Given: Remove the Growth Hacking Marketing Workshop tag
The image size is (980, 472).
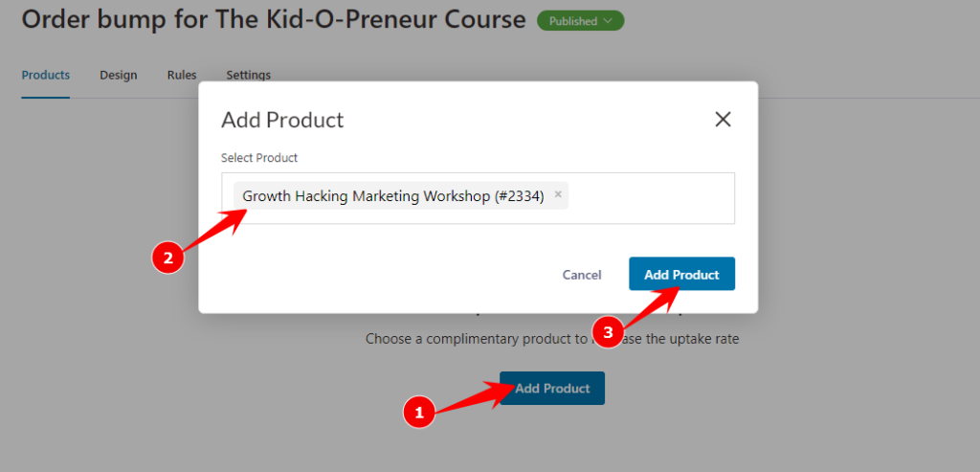Looking at the screenshot, I should (558, 194).
